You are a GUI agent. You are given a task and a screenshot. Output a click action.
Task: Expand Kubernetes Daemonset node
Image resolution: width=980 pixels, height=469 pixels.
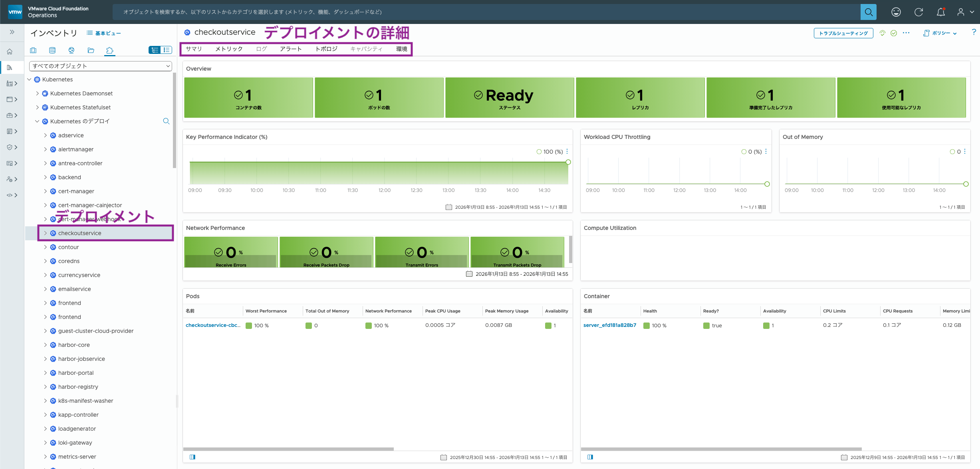(37, 93)
